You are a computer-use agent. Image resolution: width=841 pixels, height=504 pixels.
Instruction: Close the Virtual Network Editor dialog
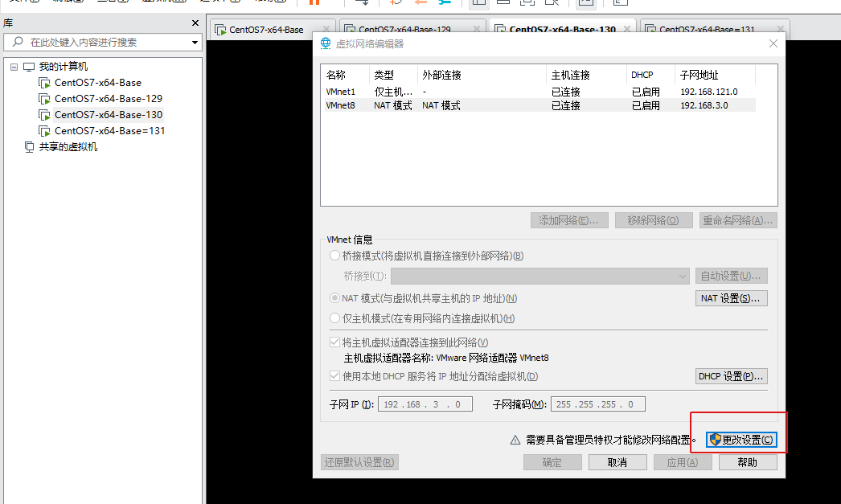(x=773, y=43)
